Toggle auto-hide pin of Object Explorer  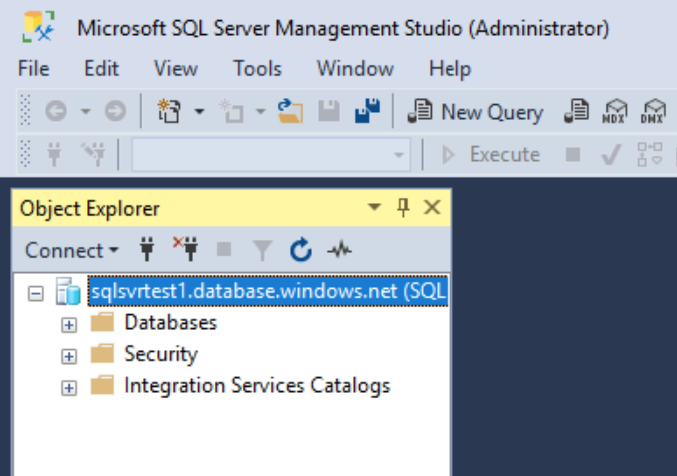click(403, 208)
